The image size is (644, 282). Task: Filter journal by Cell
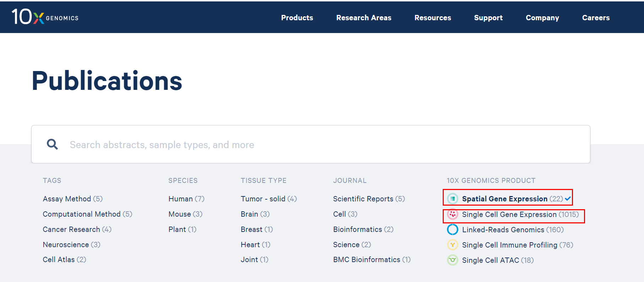345,214
